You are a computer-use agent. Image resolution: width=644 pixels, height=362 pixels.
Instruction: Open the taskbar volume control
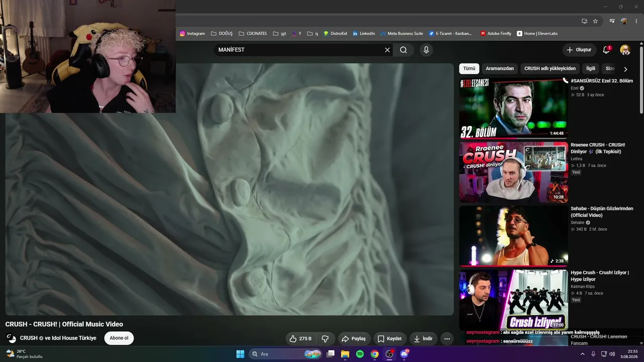[x=612, y=354]
